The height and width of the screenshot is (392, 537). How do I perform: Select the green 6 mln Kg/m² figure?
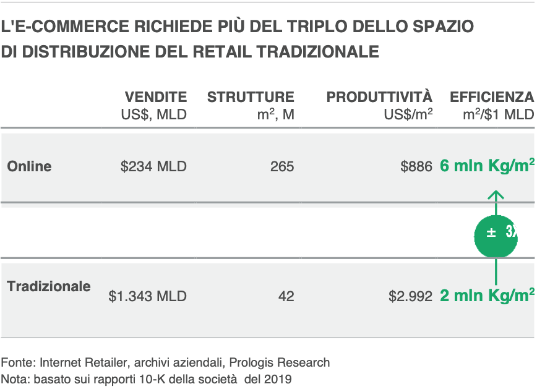pos(487,166)
